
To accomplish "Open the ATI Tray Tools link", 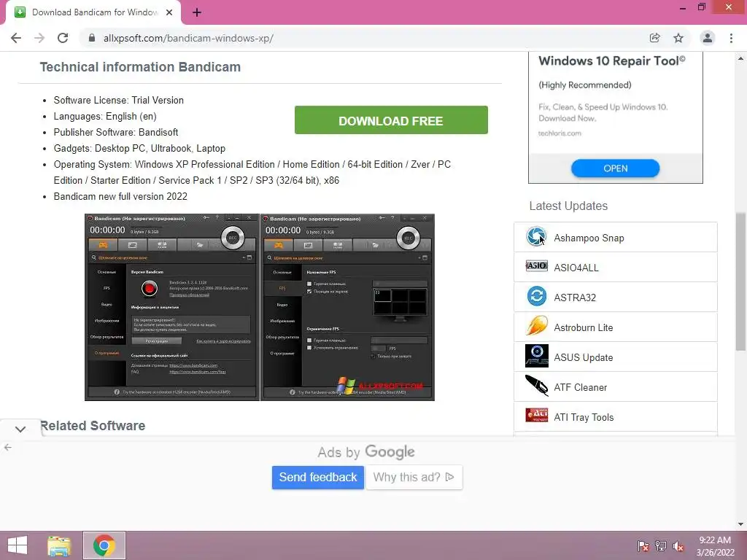I will pos(584,418).
